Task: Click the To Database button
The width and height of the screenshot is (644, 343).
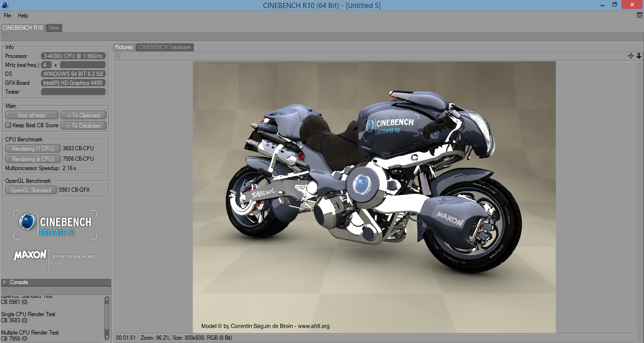Action: click(83, 126)
